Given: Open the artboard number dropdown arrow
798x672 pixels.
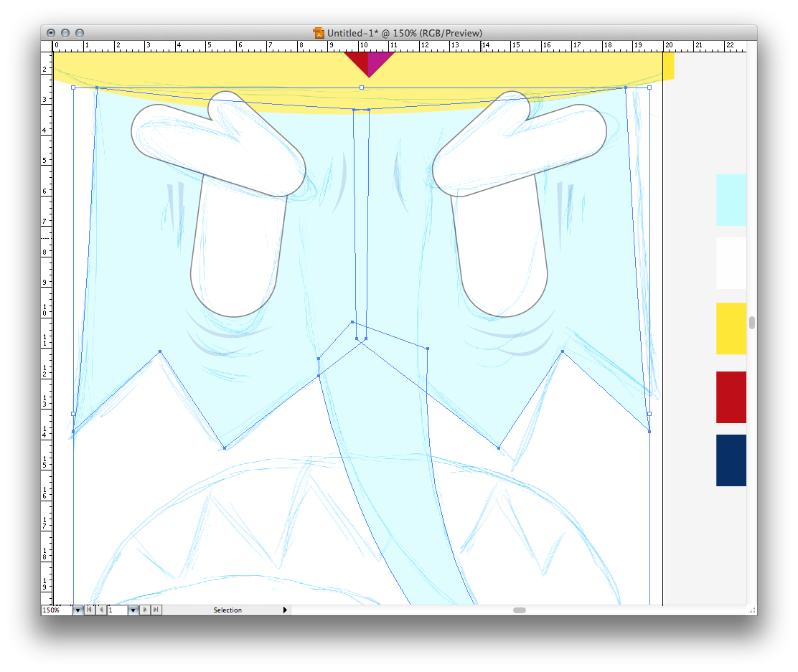Looking at the screenshot, I should [133, 610].
